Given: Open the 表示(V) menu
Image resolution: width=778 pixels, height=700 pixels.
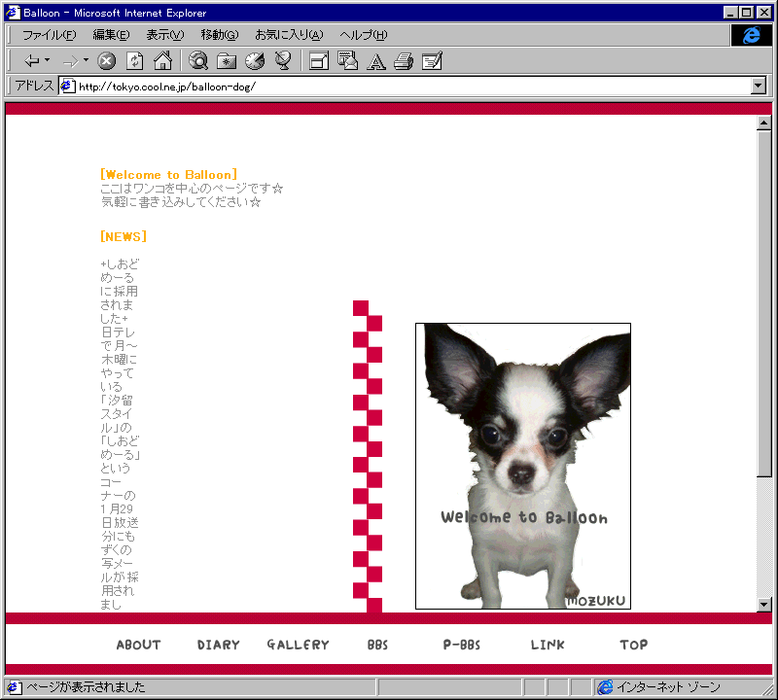Looking at the screenshot, I should (164, 35).
